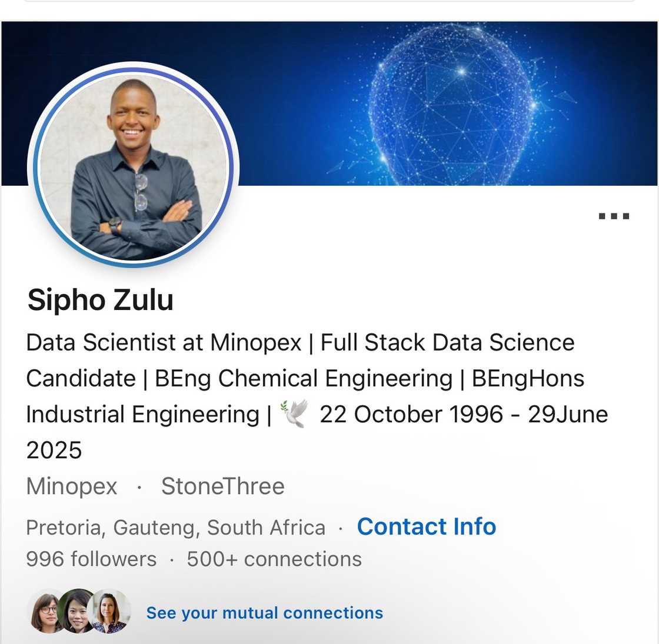
Task: See your mutual connections link
Action: 264,613
